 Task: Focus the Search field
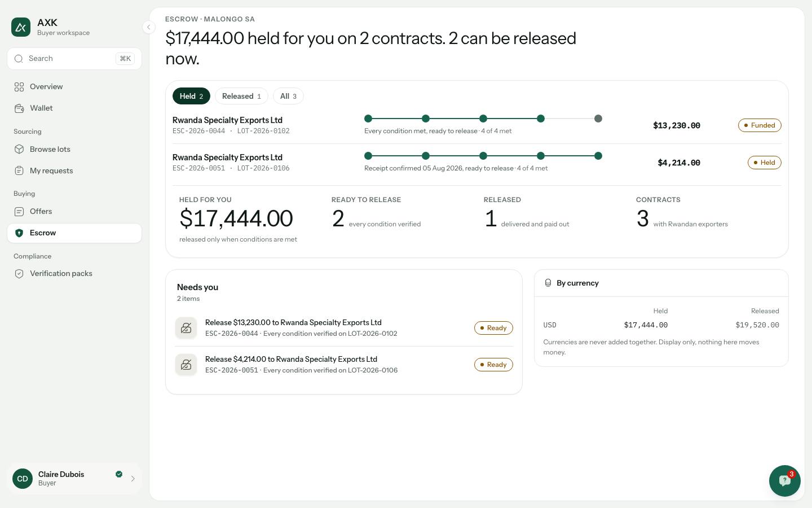(x=74, y=59)
